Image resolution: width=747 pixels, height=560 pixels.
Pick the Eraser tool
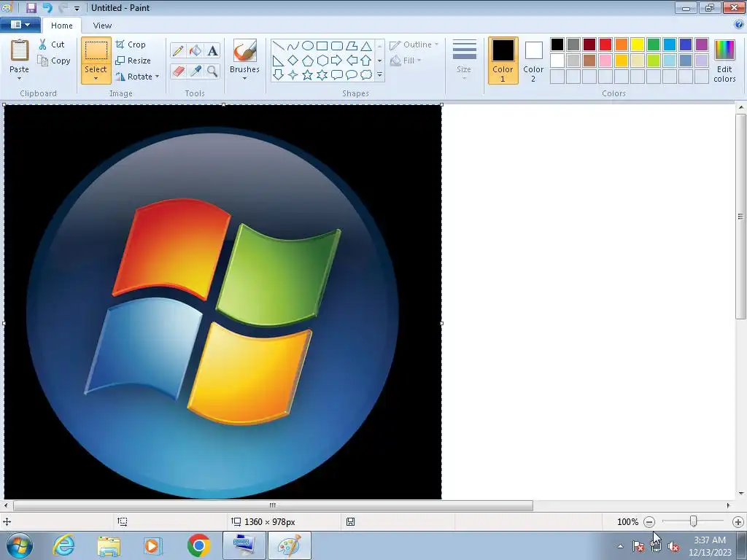coord(178,71)
